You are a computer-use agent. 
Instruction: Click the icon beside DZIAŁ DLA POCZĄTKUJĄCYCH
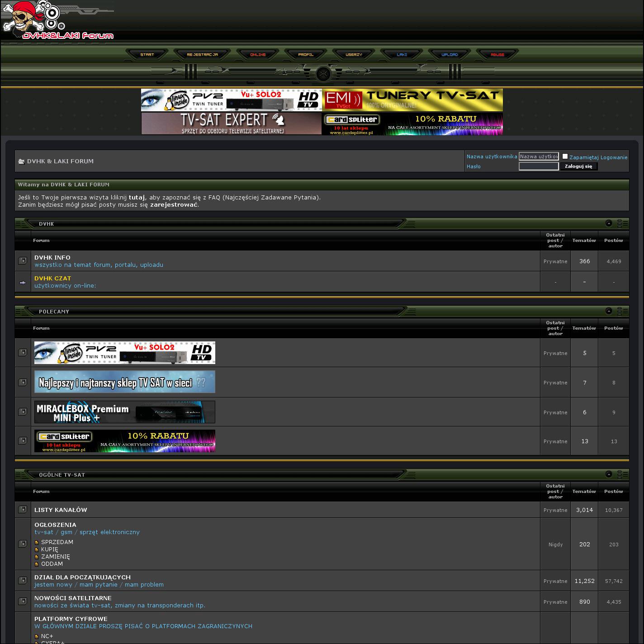(x=23, y=581)
